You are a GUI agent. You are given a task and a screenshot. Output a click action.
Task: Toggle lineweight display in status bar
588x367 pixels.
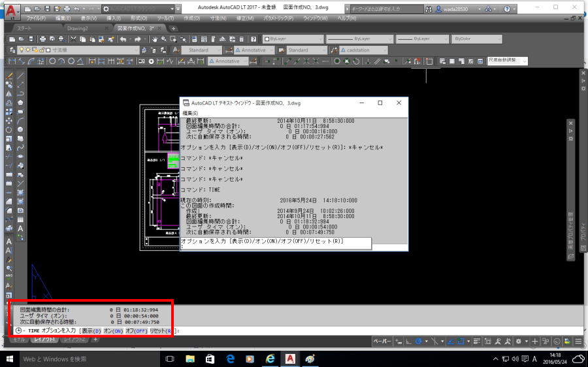coord(477,341)
